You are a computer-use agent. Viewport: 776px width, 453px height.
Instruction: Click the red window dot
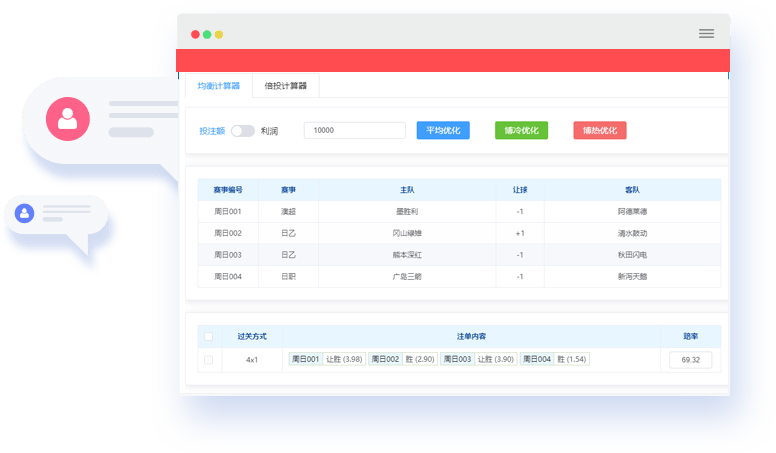click(x=195, y=34)
